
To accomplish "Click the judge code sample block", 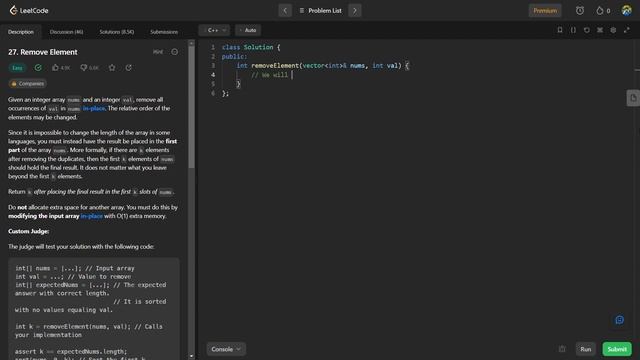I will tap(94, 309).
